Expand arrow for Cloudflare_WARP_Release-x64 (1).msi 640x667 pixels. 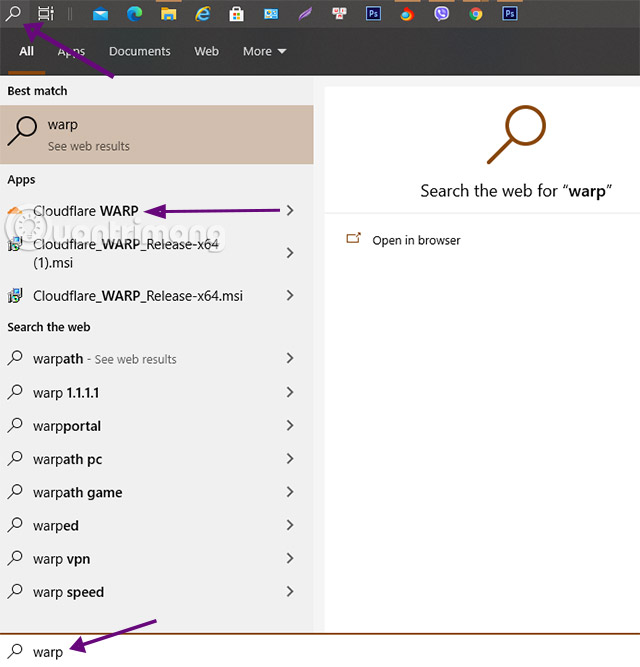pos(290,253)
